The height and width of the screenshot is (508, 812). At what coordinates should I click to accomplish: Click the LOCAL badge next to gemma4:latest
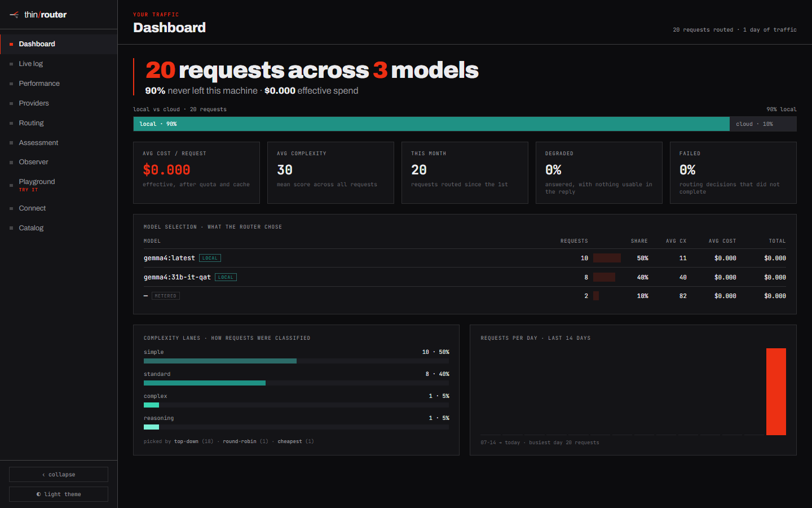tap(210, 258)
